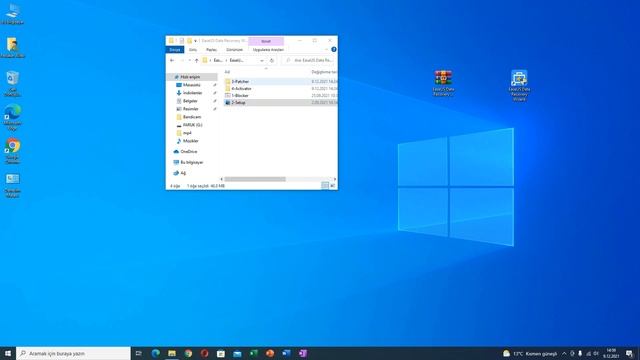Viewport: 640px width, 360px height.
Task: Select the 1-Blocker file
Action: coord(240,96)
